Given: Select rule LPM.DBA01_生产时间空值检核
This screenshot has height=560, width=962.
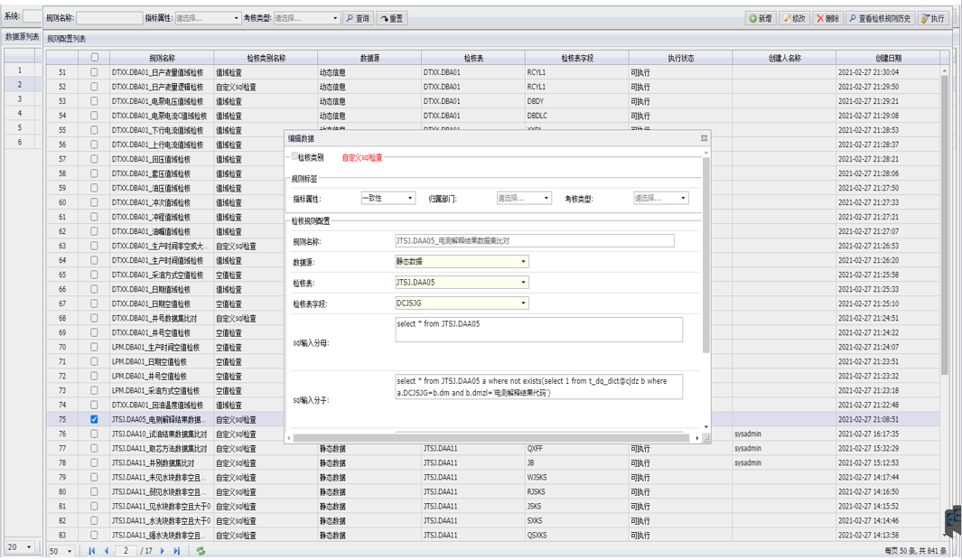Looking at the screenshot, I should point(156,347).
